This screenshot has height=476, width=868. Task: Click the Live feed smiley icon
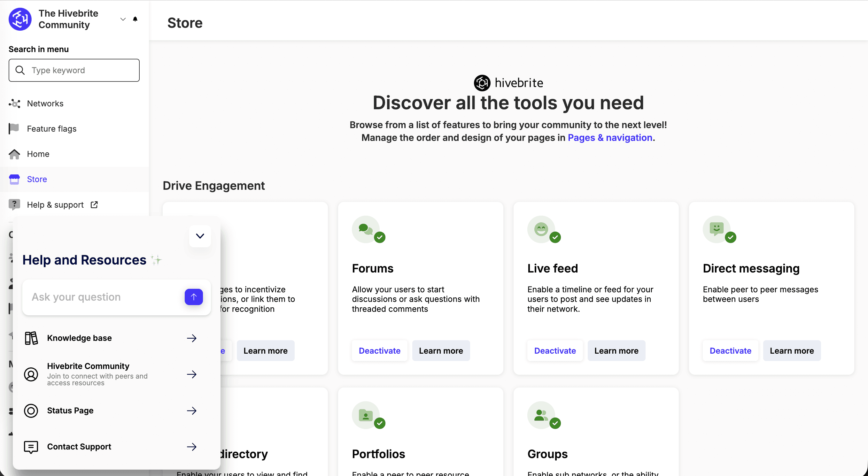click(541, 229)
